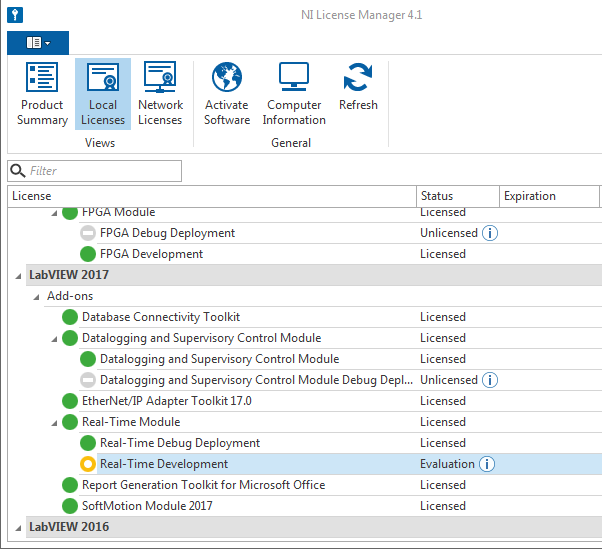Click SoftMotion Module 2017 green status icon
602x549 pixels.
pyautogui.click(x=70, y=506)
